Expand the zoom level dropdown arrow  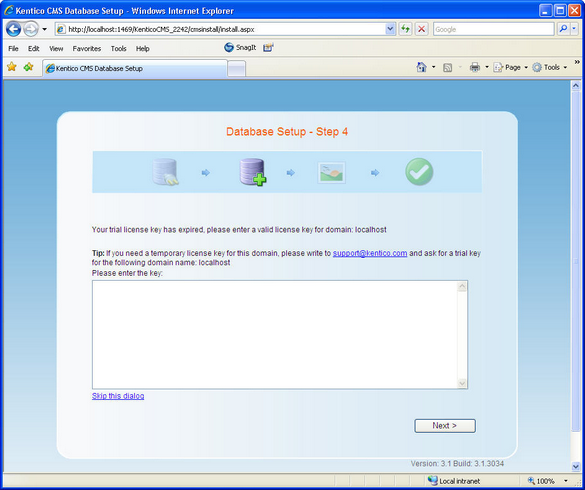click(566, 481)
